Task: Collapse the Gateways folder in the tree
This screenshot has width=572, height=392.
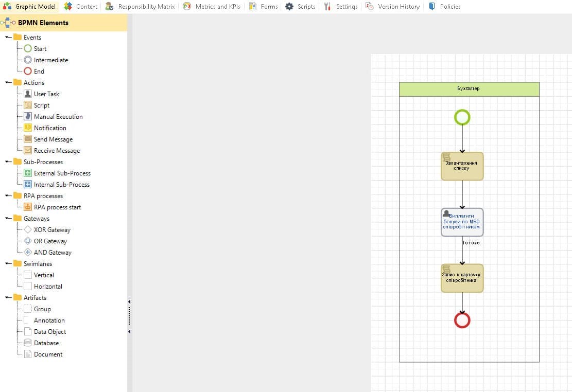Action: (7, 219)
